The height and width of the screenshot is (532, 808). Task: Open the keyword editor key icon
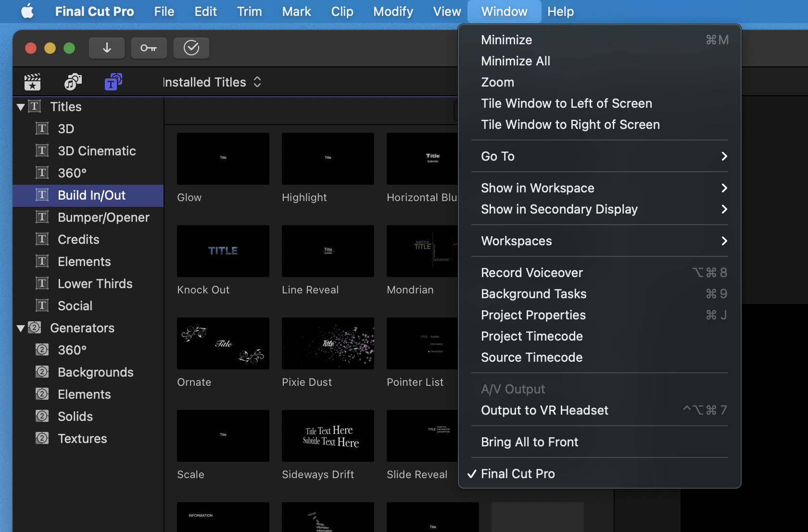(149, 48)
